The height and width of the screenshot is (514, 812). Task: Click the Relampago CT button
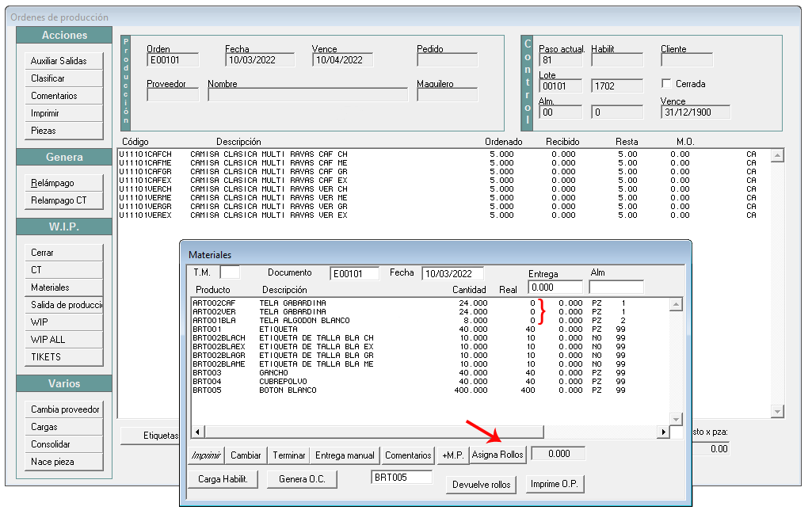[x=63, y=200]
